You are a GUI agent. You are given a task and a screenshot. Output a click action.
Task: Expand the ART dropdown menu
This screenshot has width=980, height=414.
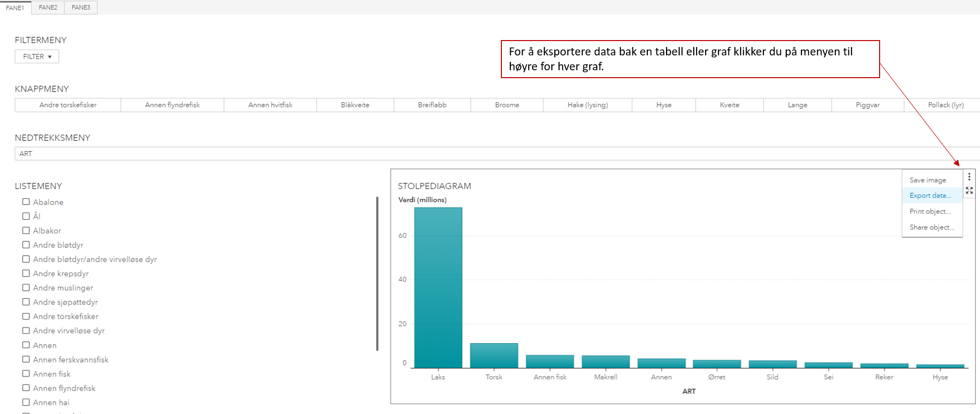(494, 154)
